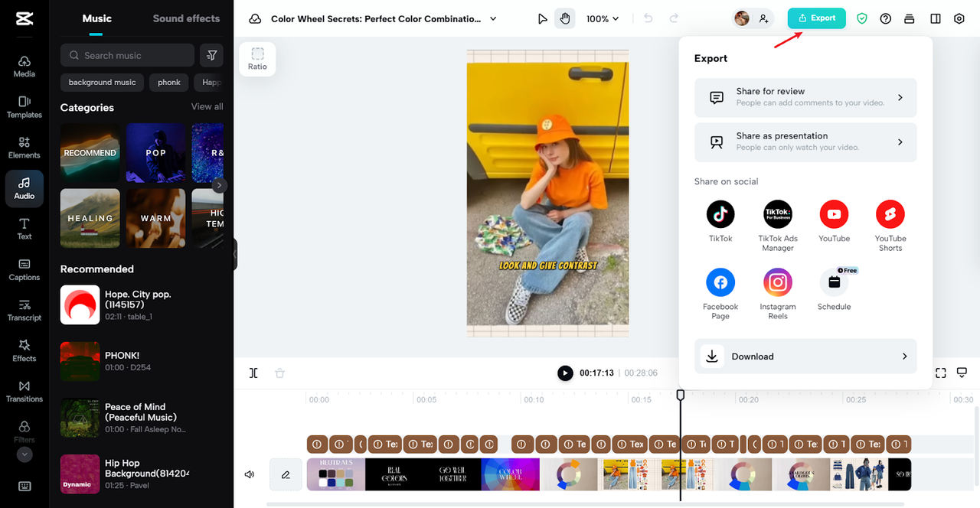Open the RECOMMEND category thumbnail
Viewport: 980px width, 508px height.
(90, 153)
